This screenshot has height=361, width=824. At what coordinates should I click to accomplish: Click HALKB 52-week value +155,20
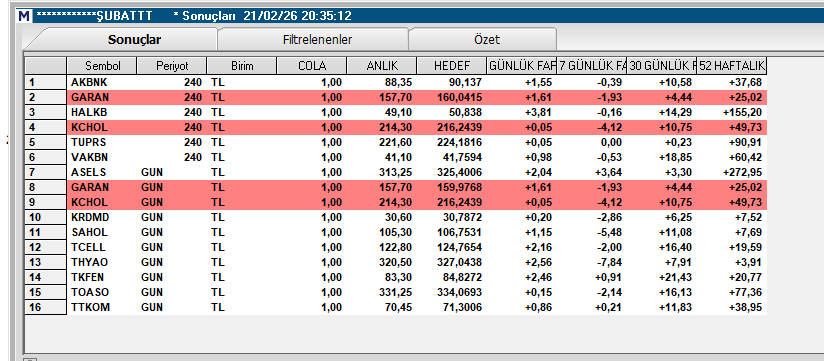pos(742,112)
